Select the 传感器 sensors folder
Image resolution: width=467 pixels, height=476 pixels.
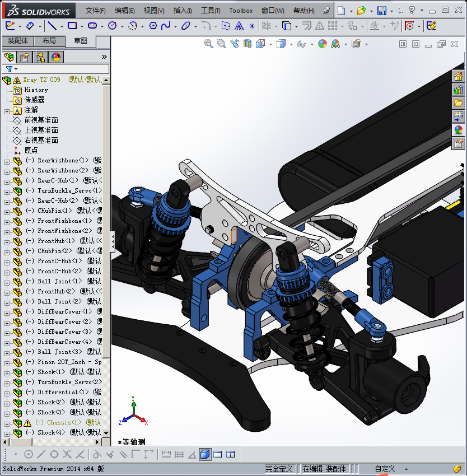(x=34, y=100)
